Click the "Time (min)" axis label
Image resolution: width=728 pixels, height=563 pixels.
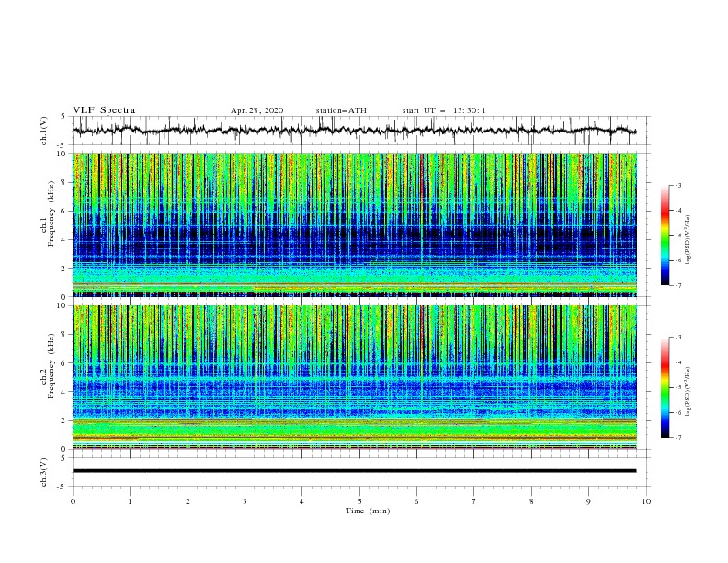click(368, 511)
